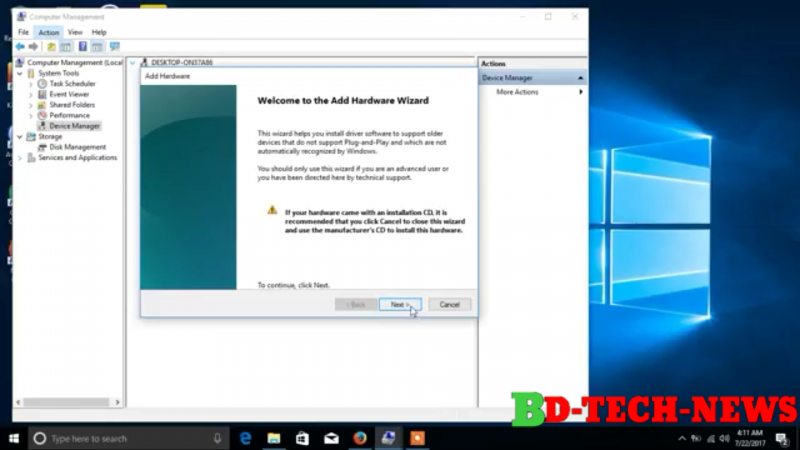
Task: Select Computer Management (Local) root node
Action: 74,62
